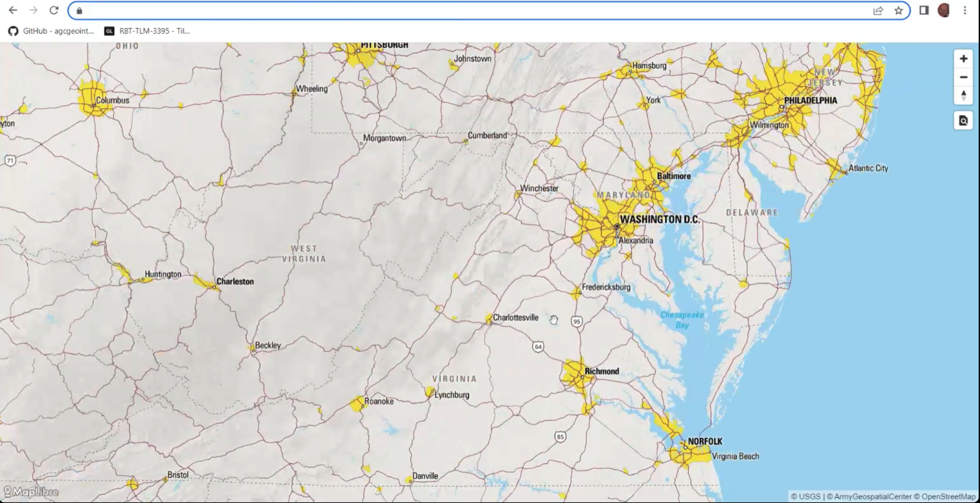The width and height of the screenshot is (980, 503).
Task: Click the browser back arrow
Action: click(x=13, y=10)
